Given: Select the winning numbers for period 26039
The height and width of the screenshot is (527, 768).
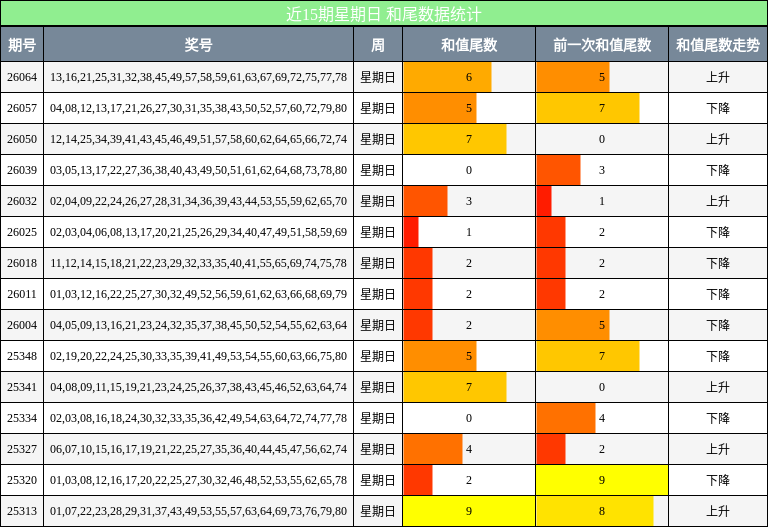Looking at the screenshot, I should tap(198, 170).
